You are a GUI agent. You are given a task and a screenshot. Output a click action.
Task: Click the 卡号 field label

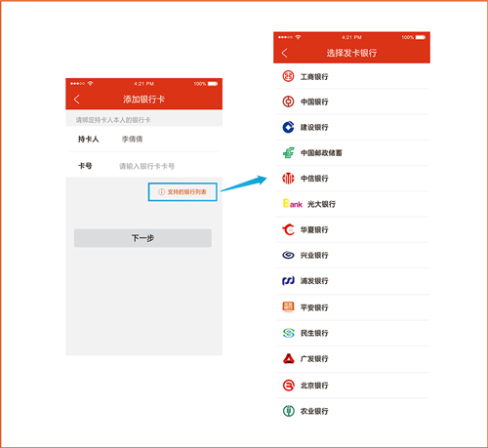click(x=85, y=166)
